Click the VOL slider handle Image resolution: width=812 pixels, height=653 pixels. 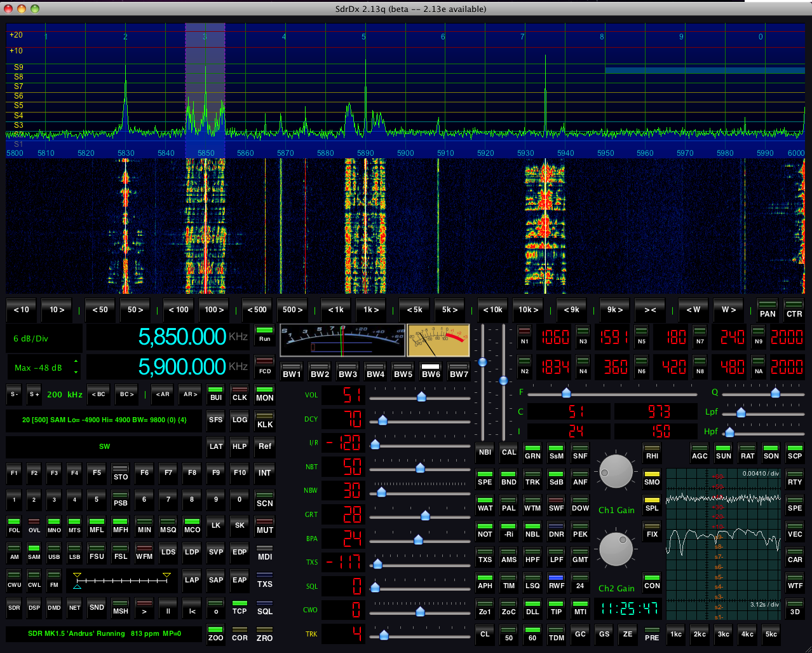coord(421,397)
